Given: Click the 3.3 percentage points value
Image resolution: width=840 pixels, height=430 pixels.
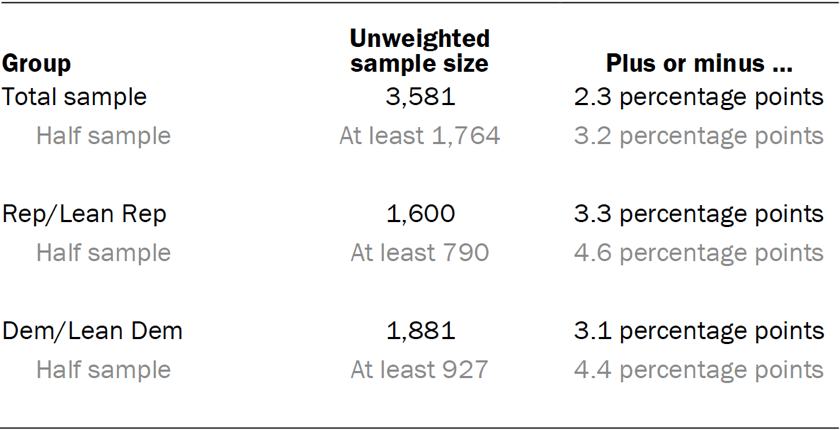Looking at the screenshot, I should (x=699, y=214).
